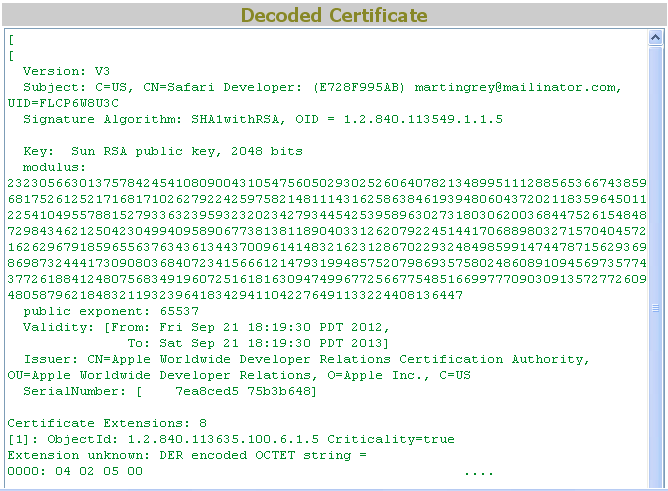Click the OID 1.2.840.113549.1.1.5 value

[x=423, y=119]
